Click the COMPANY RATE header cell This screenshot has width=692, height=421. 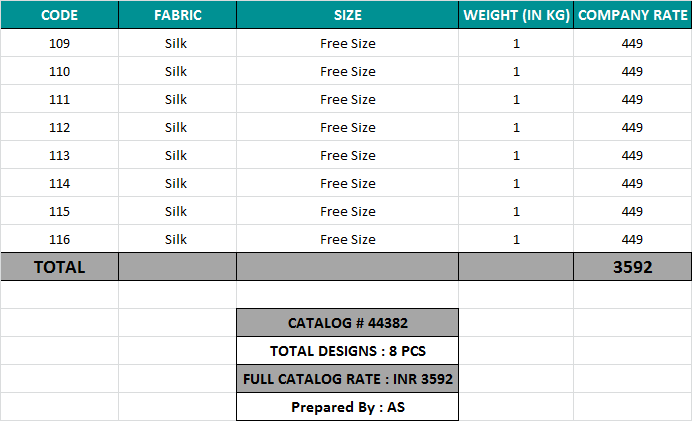(632, 15)
